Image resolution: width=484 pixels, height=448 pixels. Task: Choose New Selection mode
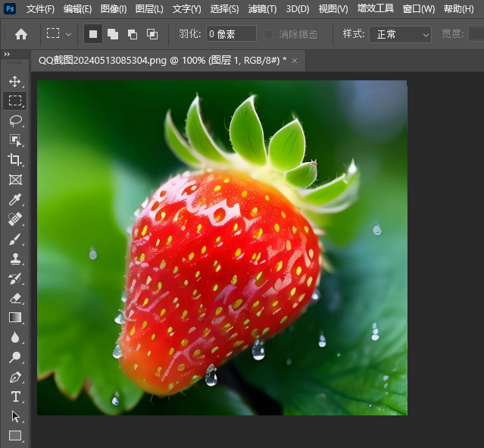[93, 34]
